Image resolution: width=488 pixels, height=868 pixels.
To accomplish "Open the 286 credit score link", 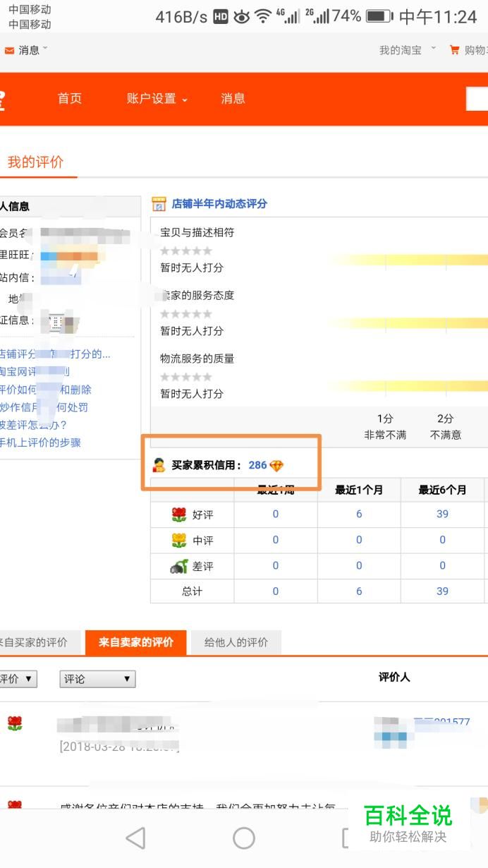I will 257,465.
